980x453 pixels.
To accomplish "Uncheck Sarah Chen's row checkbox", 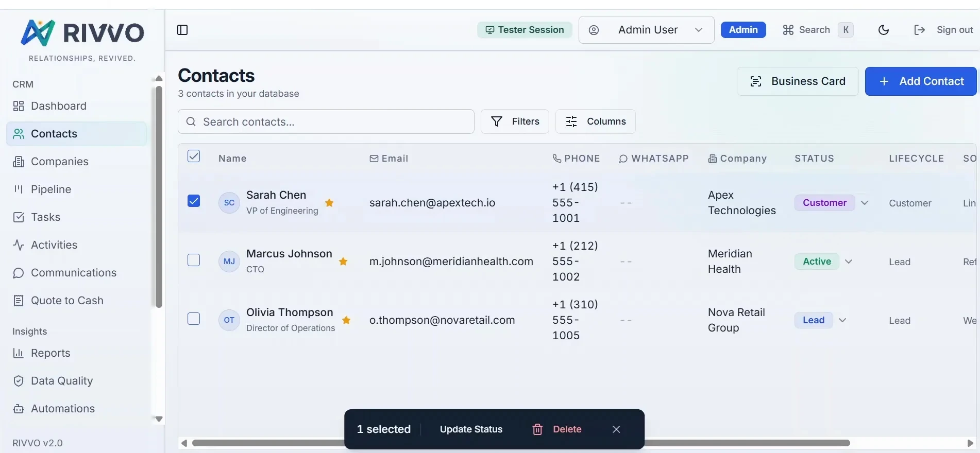I will 194,201.
